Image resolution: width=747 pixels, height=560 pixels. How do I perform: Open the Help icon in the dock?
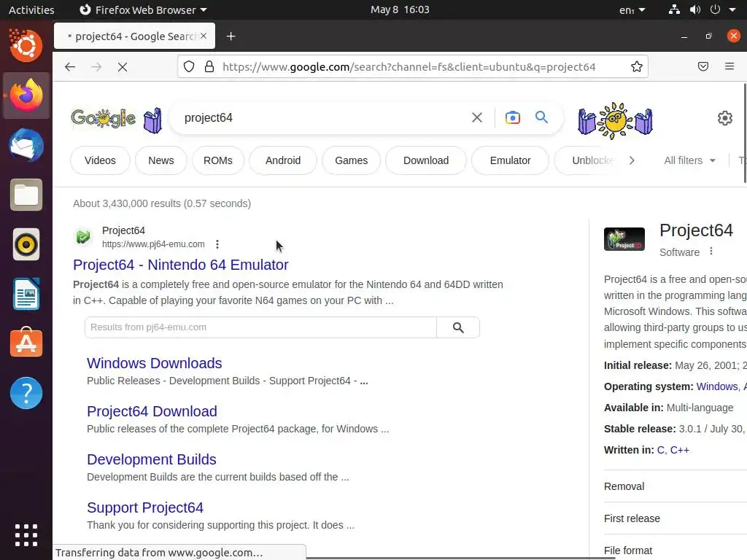coord(26,393)
